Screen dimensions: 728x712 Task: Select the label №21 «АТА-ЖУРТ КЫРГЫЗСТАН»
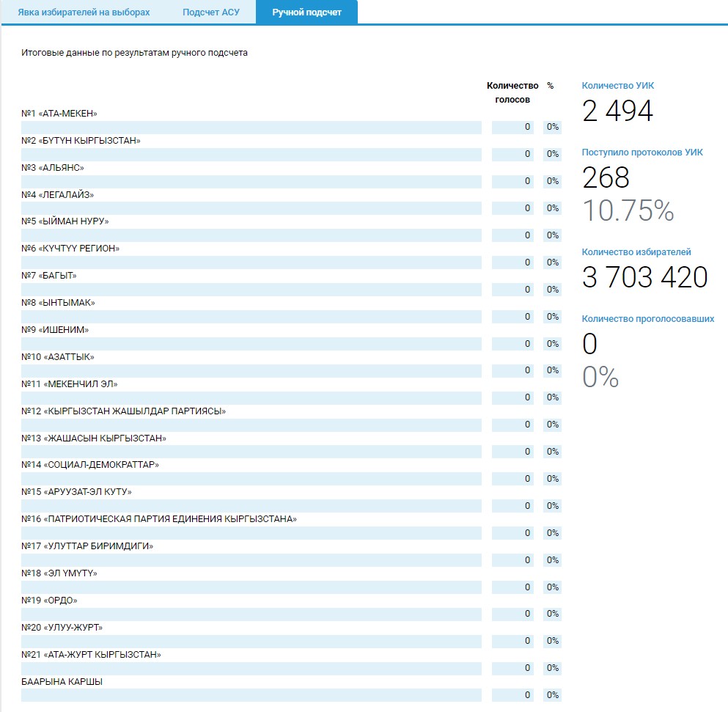click(92, 655)
